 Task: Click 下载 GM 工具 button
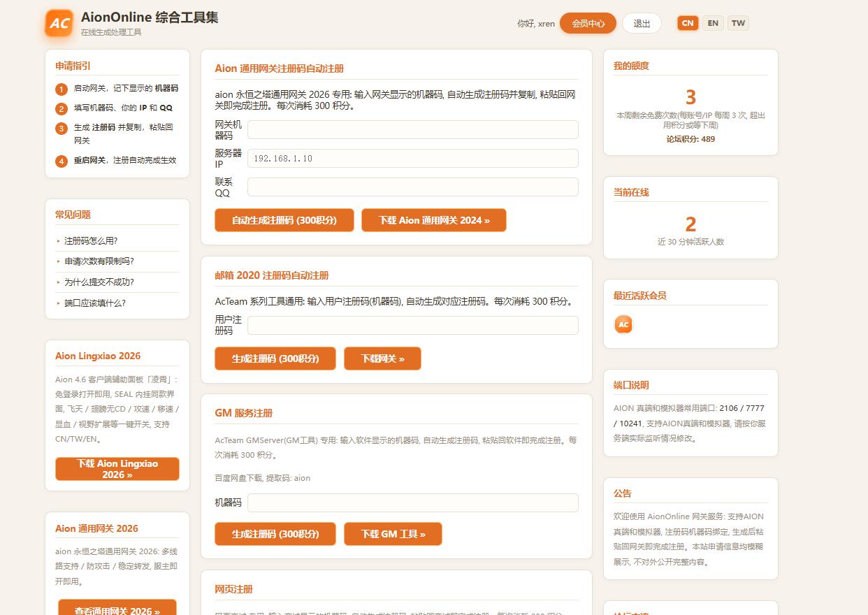coord(393,534)
